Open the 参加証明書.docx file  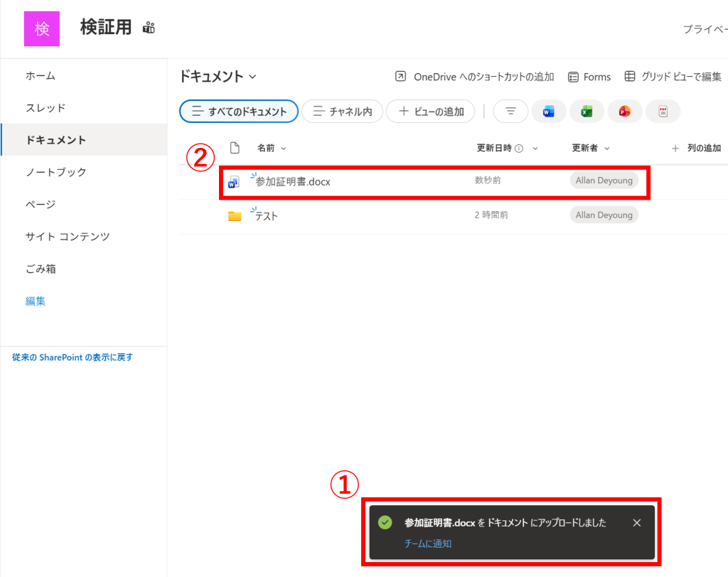(x=293, y=182)
